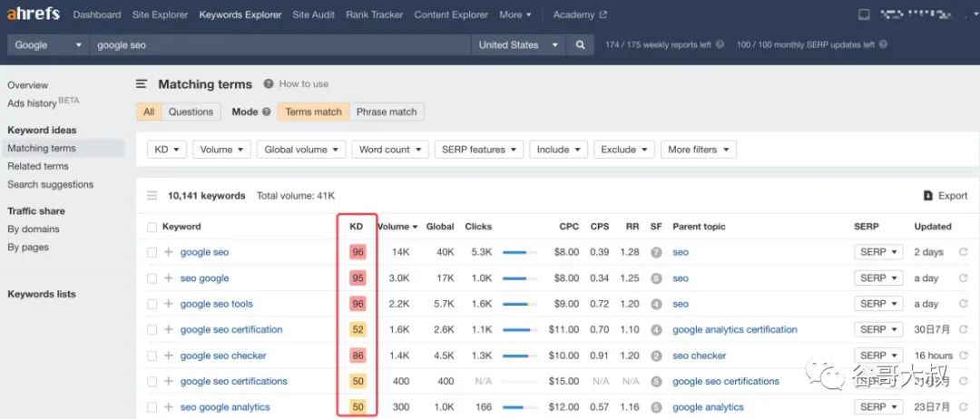Image resolution: width=980 pixels, height=419 pixels.
Task: Click the search magnifier button
Action: [x=581, y=45]
